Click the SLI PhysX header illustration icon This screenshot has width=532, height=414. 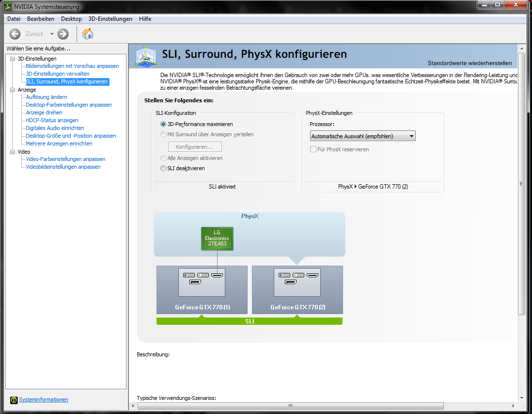pos(146,56)
